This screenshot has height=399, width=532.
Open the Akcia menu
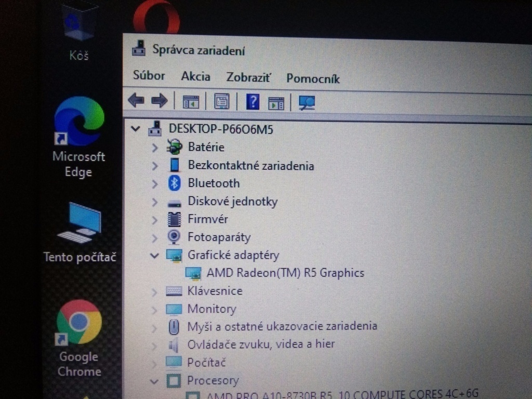tap(195, 76)
